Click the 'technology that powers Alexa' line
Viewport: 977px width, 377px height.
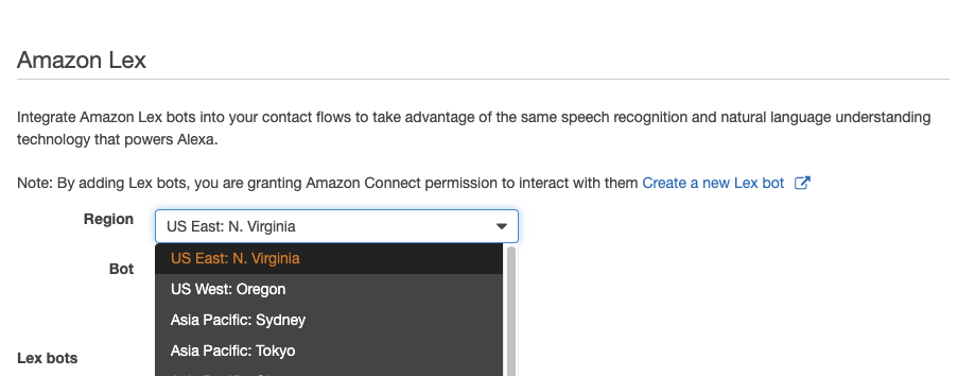pyautogui.click(x=118, y=140)
